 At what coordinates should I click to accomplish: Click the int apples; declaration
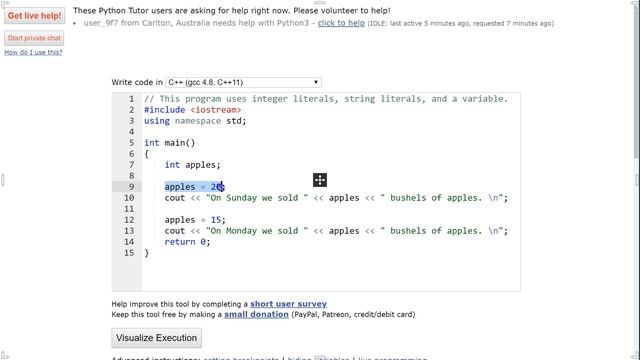(x=192, y=165)
